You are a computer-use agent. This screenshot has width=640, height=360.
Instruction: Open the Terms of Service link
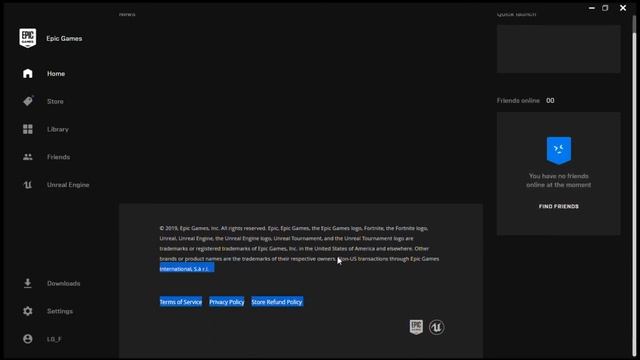181,302
